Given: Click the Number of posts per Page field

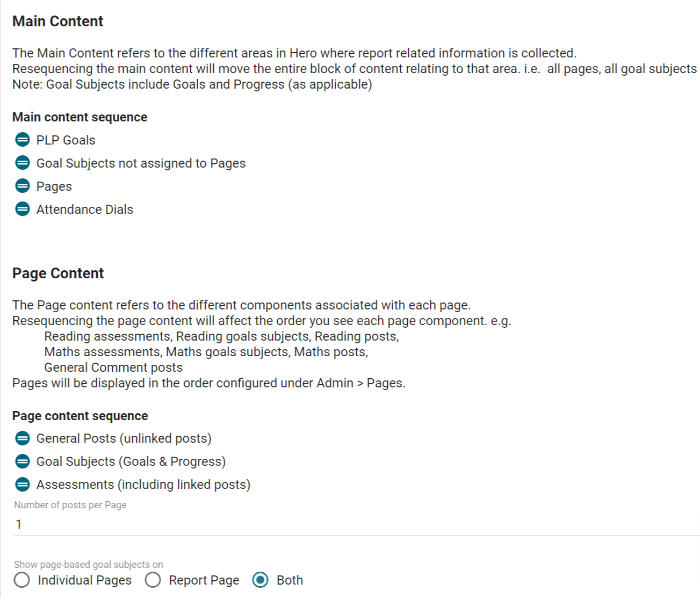Looking at the screenshot, I should pyautogui.click(x=357, y=524).
